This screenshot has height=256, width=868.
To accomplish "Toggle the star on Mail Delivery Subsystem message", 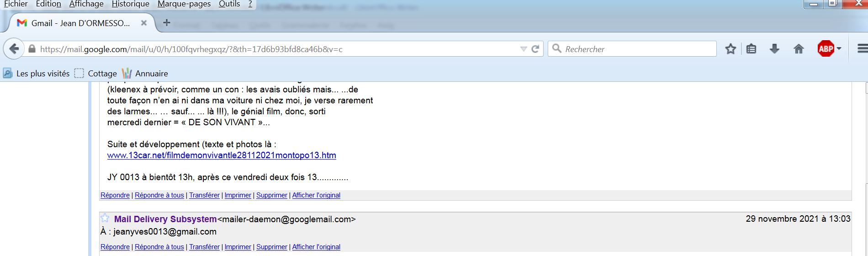I will [x=105, y=218].
